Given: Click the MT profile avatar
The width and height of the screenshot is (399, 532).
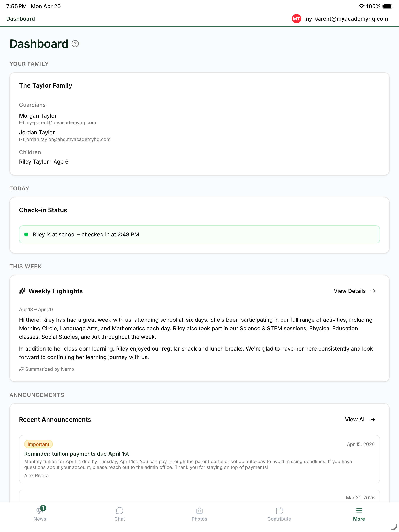Looking at the screenshot, I should [296, 19].
